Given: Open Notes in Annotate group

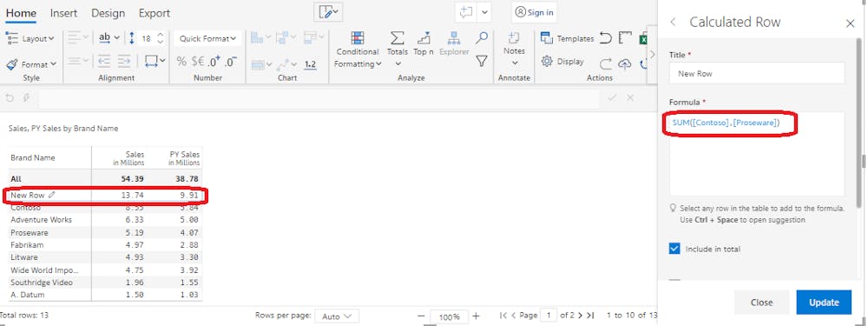Looking at the screenshot, I should tap(514, 49).
